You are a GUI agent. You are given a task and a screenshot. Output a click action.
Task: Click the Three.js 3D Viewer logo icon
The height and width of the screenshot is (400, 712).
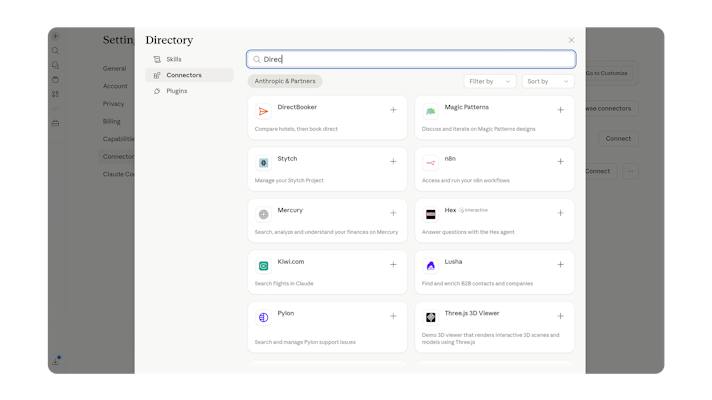coord(430,317)
